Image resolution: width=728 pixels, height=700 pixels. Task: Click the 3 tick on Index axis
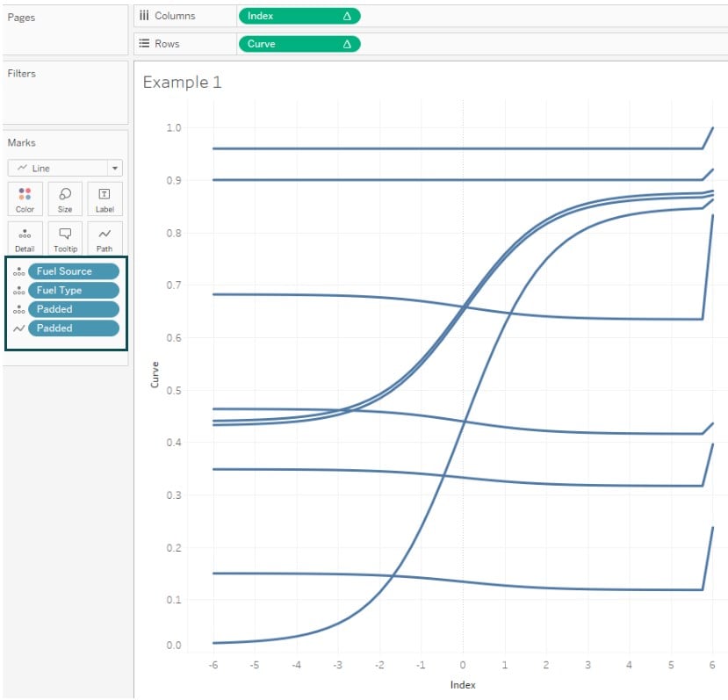(x=587, y=665)
